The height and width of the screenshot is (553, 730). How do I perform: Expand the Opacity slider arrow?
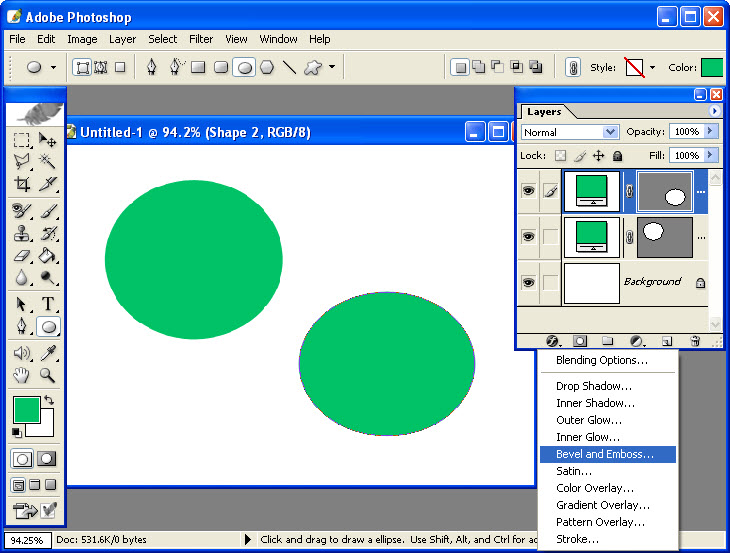[711, 131]
